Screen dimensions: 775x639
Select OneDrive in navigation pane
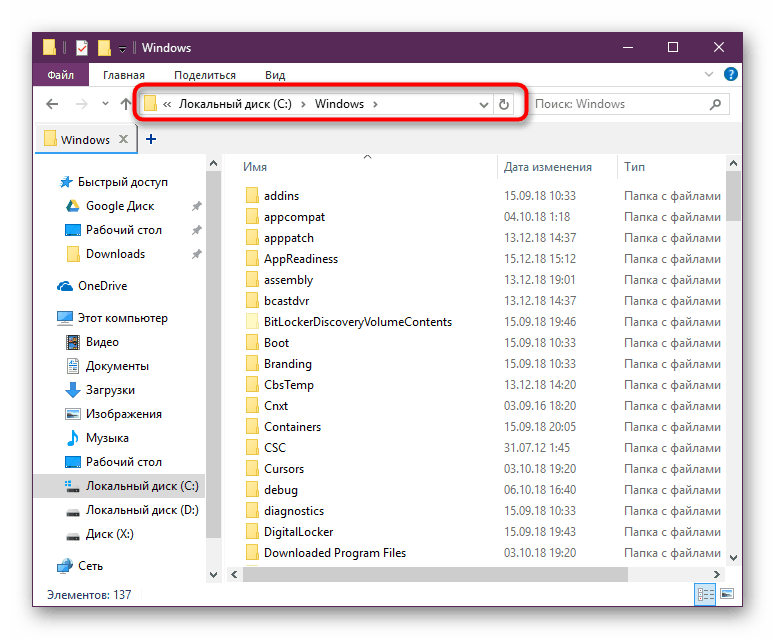coord(92,286)
